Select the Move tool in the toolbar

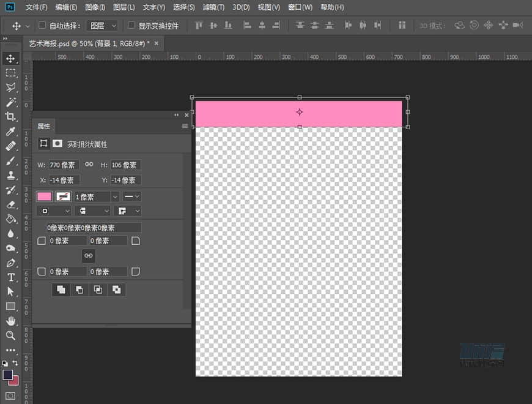[10, 58]
